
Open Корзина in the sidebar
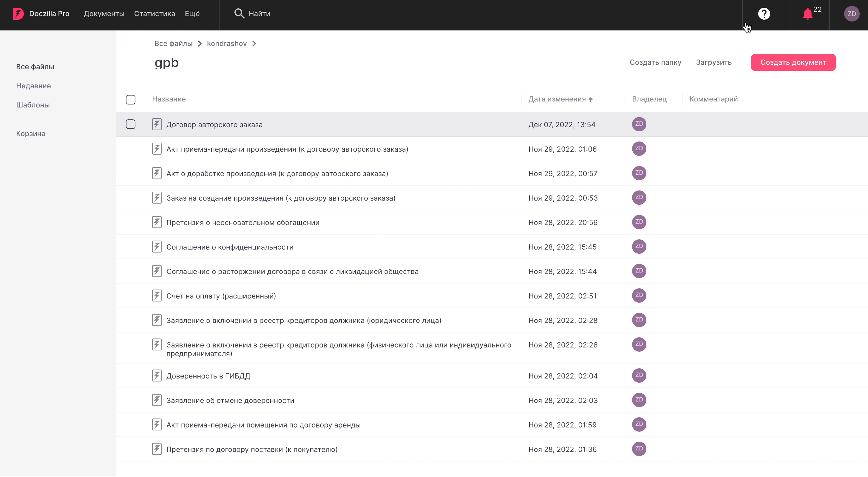coord(31,133)
